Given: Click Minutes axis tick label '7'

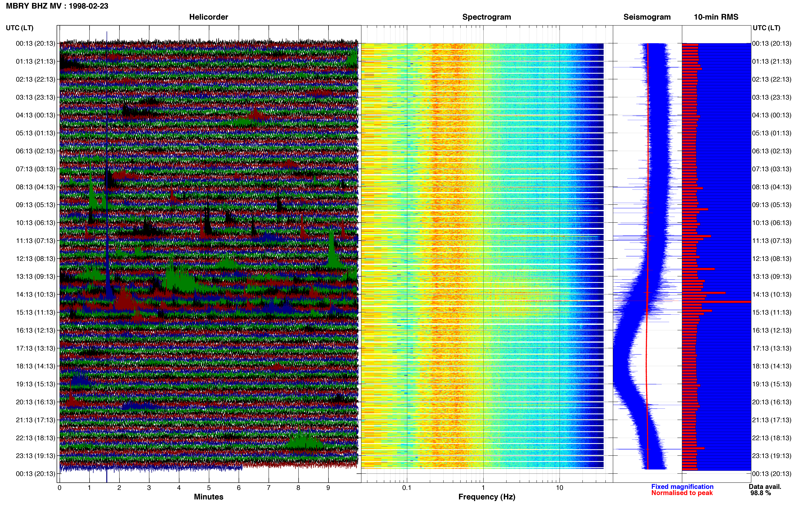Looking at the screenshot, I should point(269,487).
